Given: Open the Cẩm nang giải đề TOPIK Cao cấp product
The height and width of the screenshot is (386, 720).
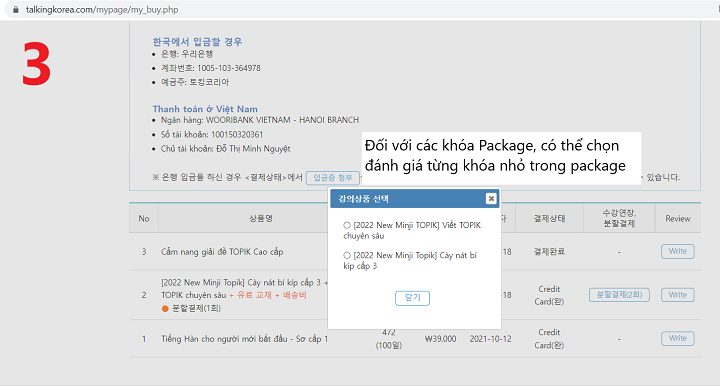Looking at the screenshot, I should [x=222, y=252].
